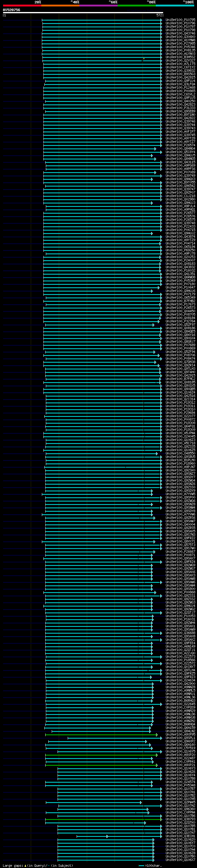Click the UniRef100_A1YMW8 label
The width and height of the screenshot is (197, 868).
coord(180,40)
